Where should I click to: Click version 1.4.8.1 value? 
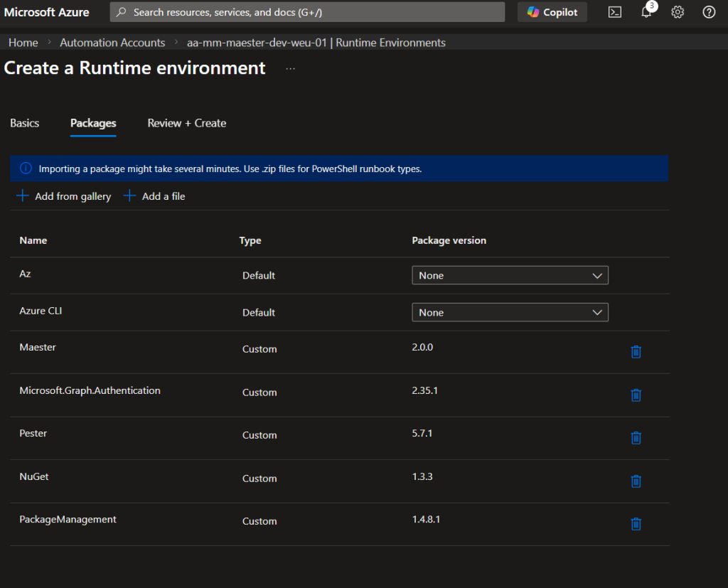pos(426,519)
